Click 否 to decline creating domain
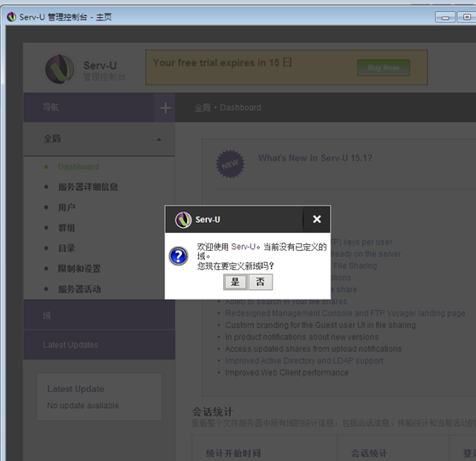 (261, 282)
